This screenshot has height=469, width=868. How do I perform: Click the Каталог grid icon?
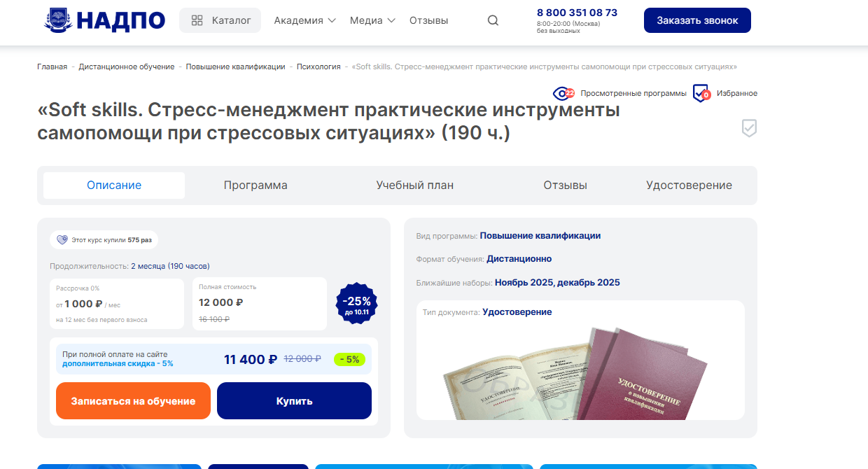[x=197, y=20]
